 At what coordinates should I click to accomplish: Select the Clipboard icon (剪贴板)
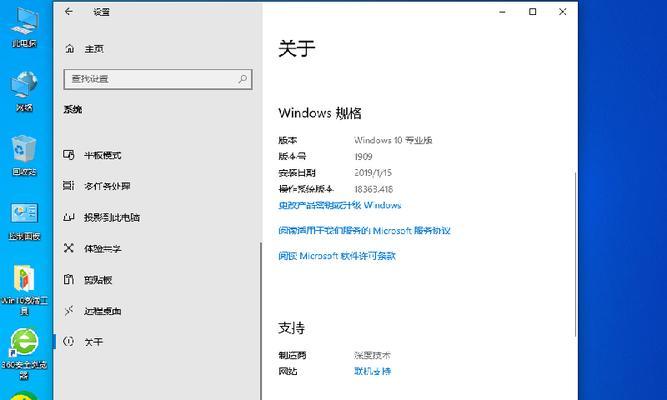[x=69, y=280]
